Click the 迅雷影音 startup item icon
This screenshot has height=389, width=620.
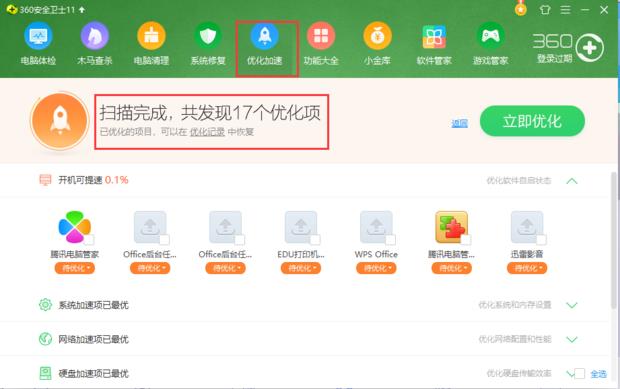(x=527, y=227)
